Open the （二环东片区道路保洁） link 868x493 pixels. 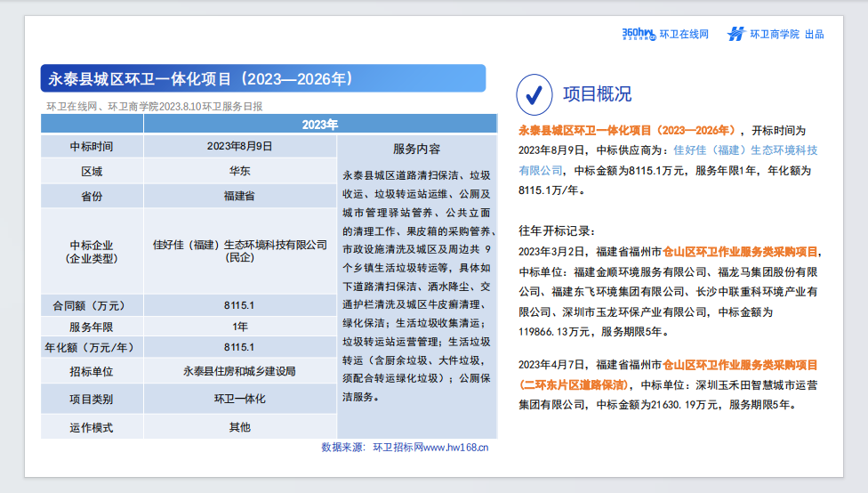[574, 385]
